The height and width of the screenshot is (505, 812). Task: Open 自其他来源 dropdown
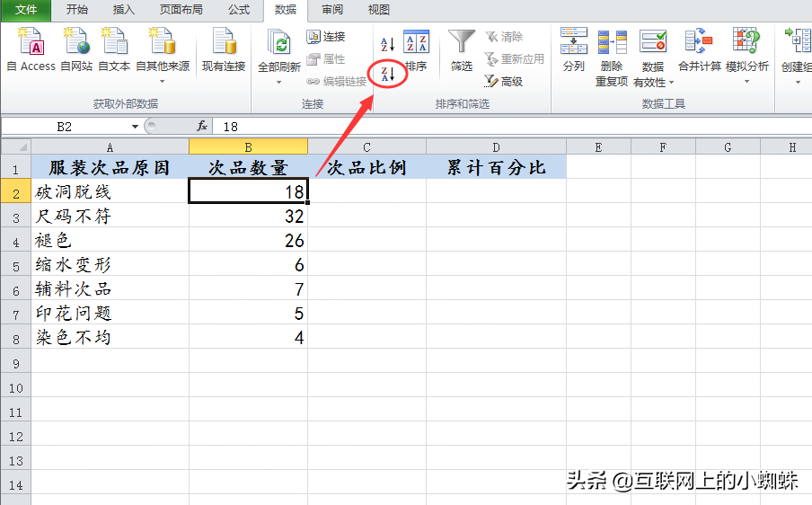163,56
